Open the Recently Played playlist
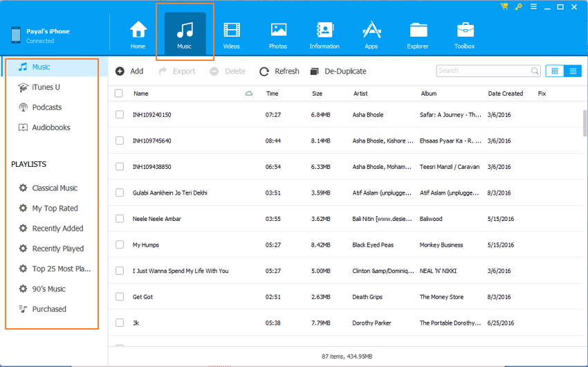 [52, 249]
